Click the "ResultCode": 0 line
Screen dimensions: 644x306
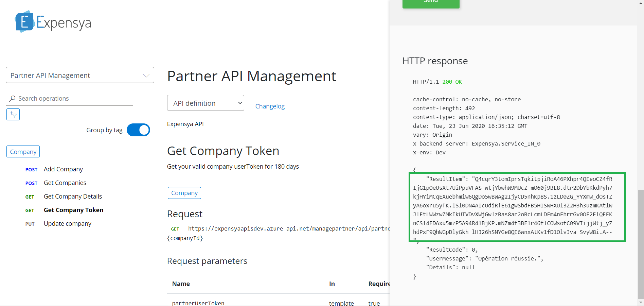[x=452, y=250]
